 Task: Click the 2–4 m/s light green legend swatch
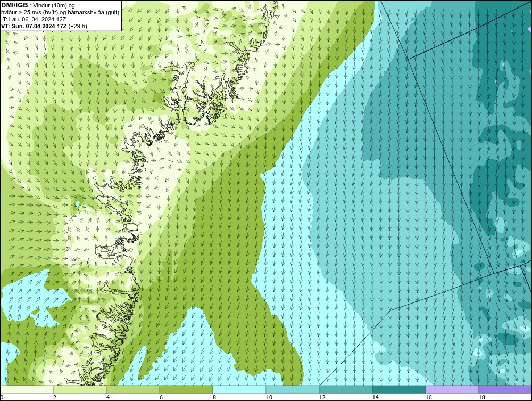click(x=80, y=389)
